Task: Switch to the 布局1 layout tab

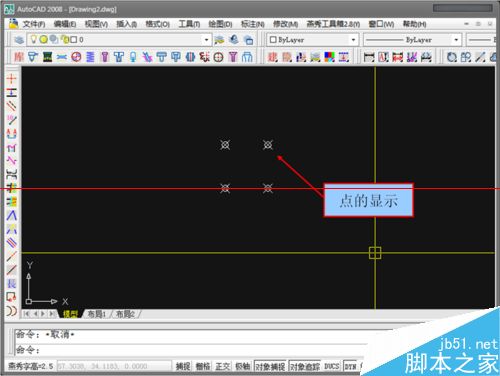Action: tap(97, 314)
